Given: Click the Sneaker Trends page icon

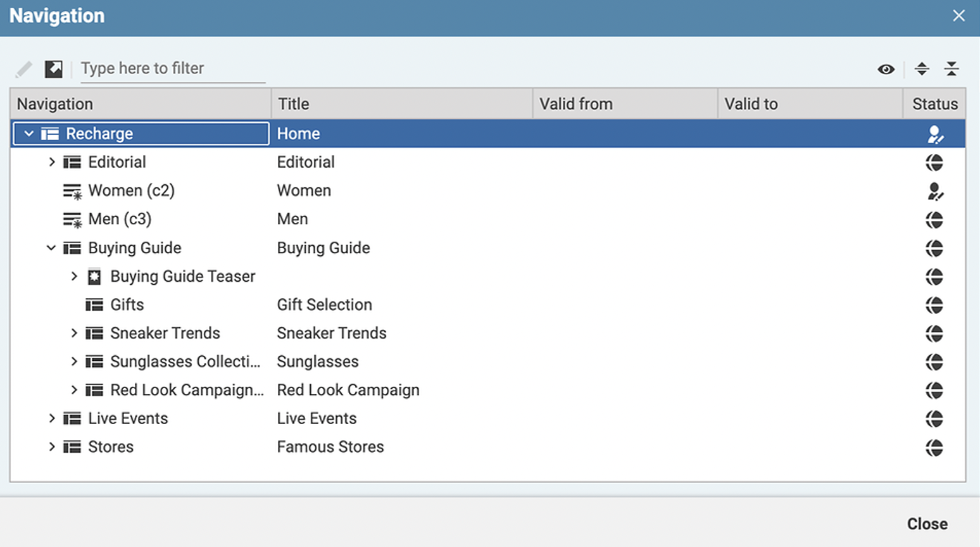Looking at the screenshot, I should pos(94,333).
